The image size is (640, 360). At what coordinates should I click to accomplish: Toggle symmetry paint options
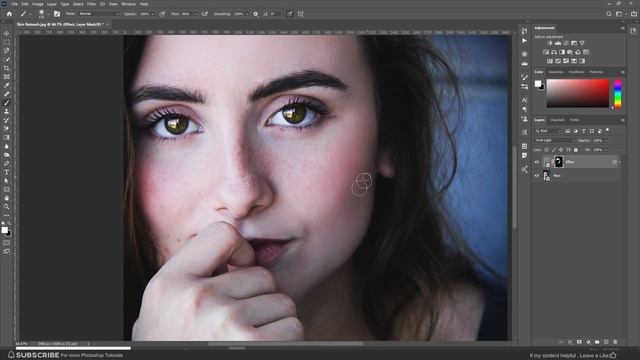(300, 14)
